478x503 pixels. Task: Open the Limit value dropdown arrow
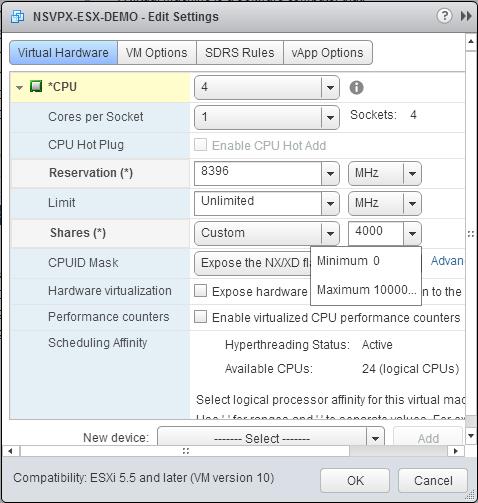330,203
